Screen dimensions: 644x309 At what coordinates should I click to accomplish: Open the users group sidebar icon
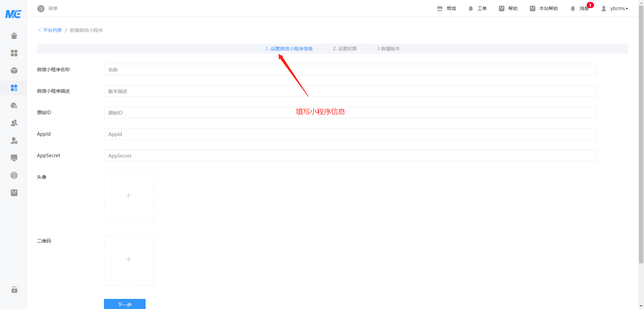tap(14, 123)
